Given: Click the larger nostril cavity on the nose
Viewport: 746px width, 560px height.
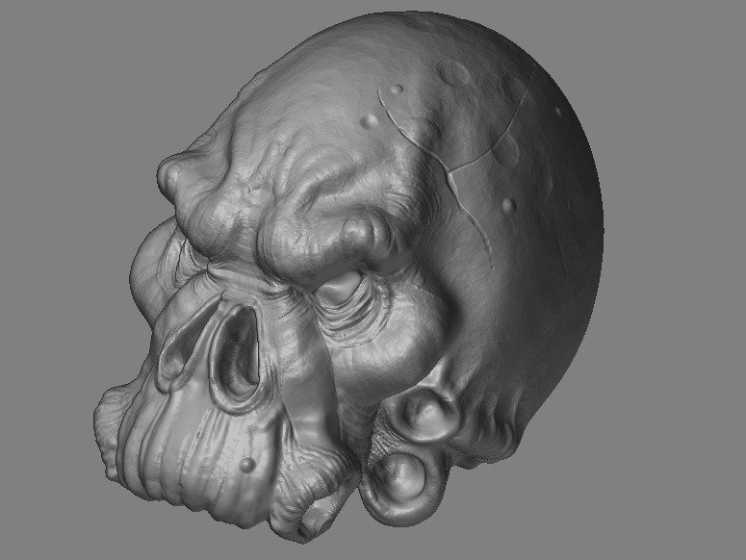Looking at the screenshot, I should 236,352.
